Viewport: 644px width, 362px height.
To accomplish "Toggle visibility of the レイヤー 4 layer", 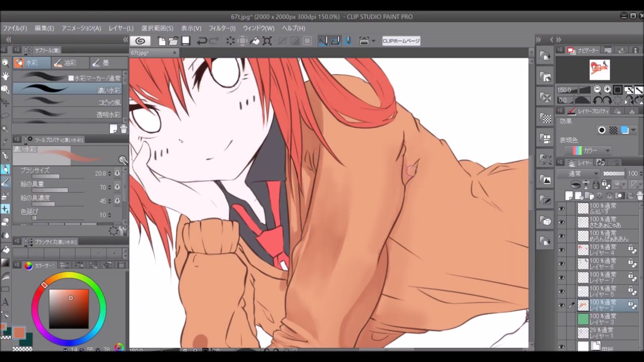I will [x=561, y=250].
